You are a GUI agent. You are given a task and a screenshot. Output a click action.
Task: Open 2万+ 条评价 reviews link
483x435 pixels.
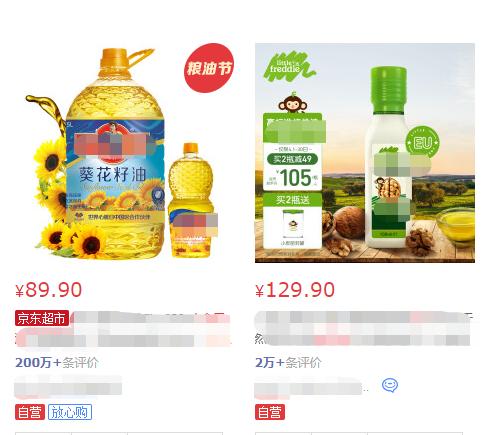[x=288, y=362]
